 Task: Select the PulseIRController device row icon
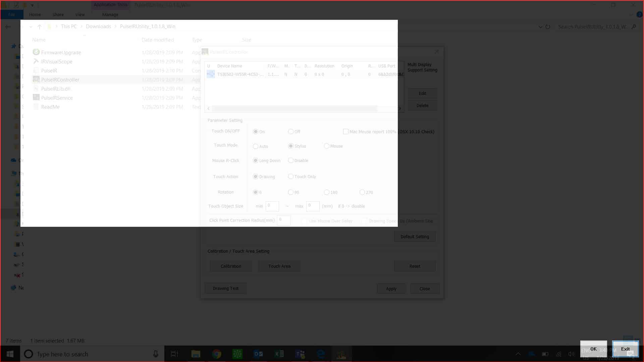211,74
